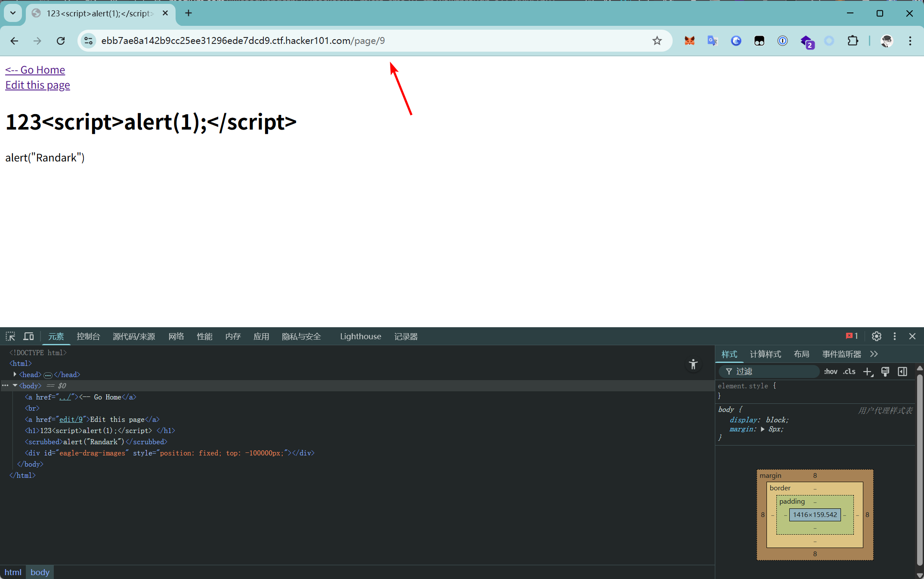The height and width of the screenshot is (579, 924).
Task: Expand the margin shorthand property
Action: click(x=763, y=429)
